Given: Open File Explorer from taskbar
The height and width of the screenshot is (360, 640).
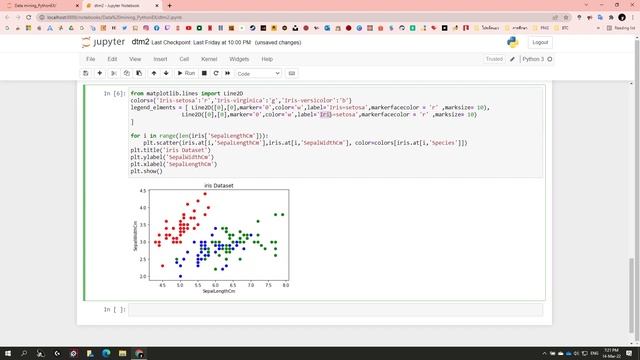Looking at the screenshot, I should (x=122, y=353).
